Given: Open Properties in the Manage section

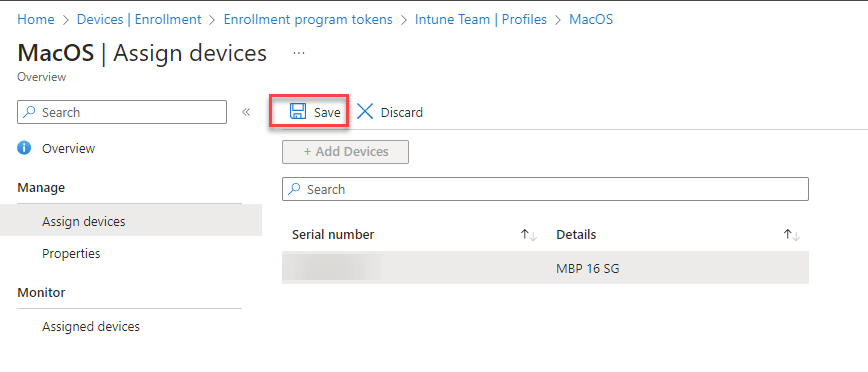Looking at the screenshot, I should tap(71, 254).
